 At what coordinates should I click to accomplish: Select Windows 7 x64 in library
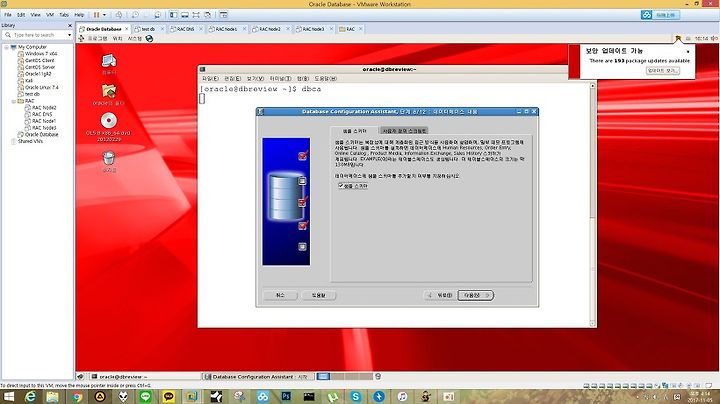tap(41, 54)
